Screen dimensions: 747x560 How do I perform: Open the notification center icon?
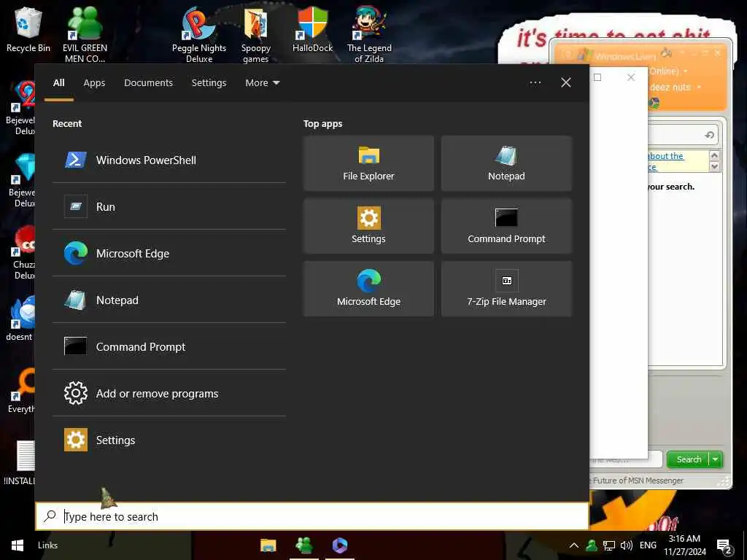(x=724, y=546)
